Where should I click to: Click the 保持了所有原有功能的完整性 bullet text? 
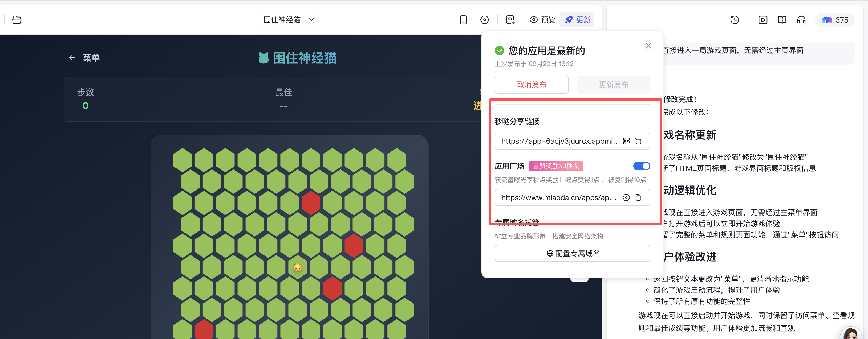tap(701, 301)
